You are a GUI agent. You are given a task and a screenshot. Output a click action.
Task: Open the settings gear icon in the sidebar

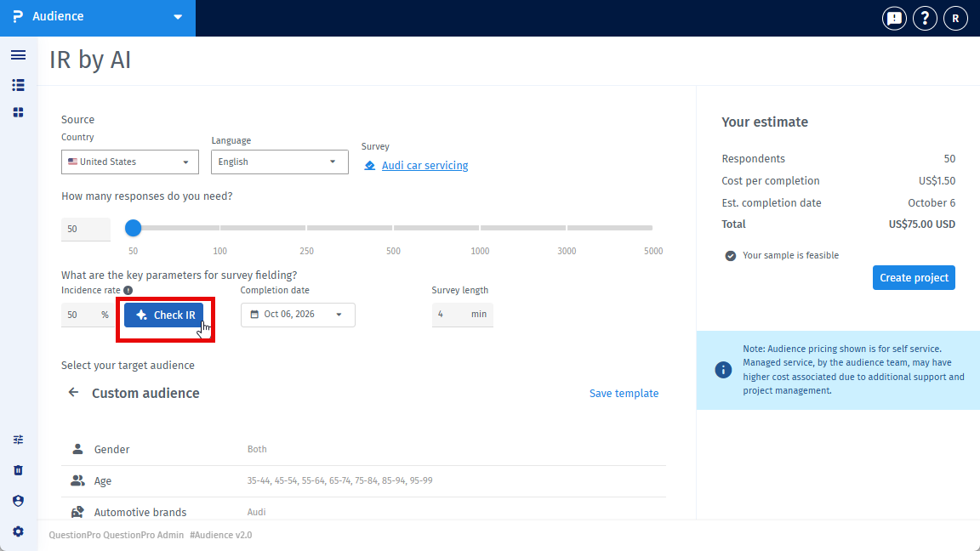tap(18, 531)
